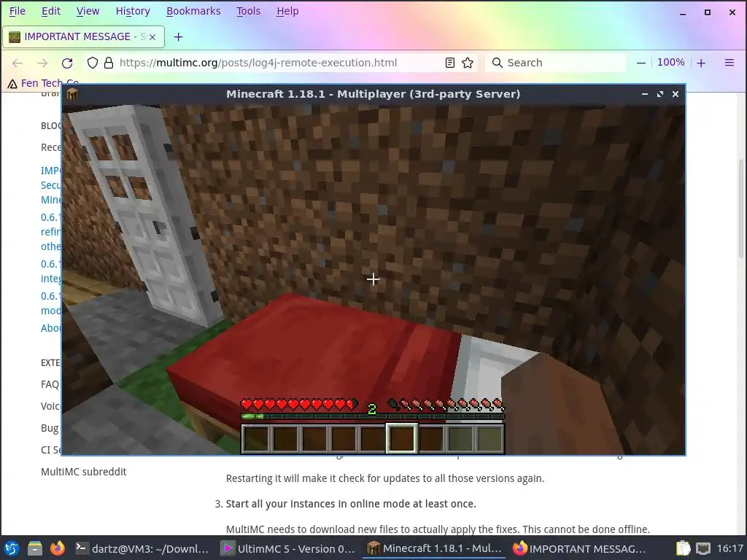Image resolution: width=747 pixels, height=560 pixels.
Task: Click the tracking protection shield icon
Action: (x=93, y=63)
